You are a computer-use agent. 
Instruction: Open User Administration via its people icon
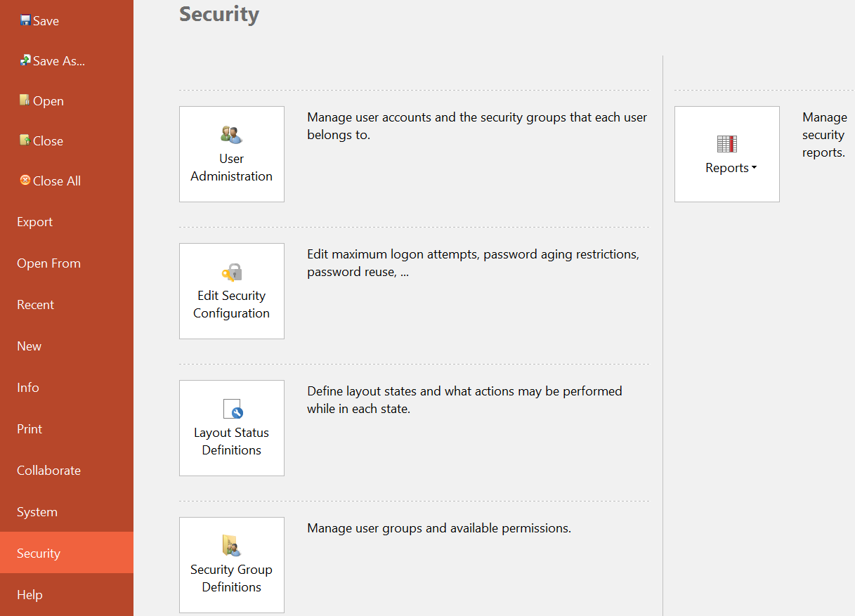pos(231,134)
